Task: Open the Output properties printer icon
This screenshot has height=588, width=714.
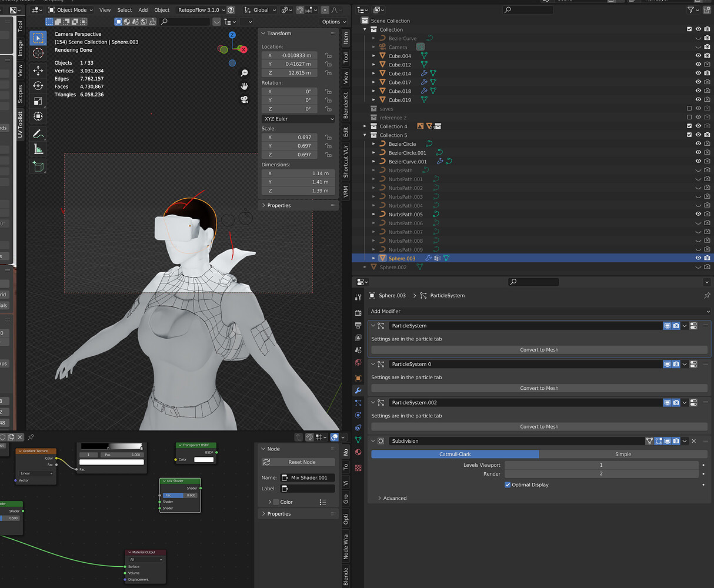Action: (x=358, y=325)
